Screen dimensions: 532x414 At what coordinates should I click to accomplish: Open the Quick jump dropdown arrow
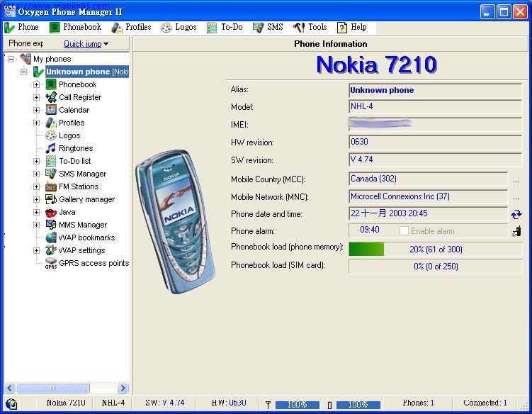point(106,44)
